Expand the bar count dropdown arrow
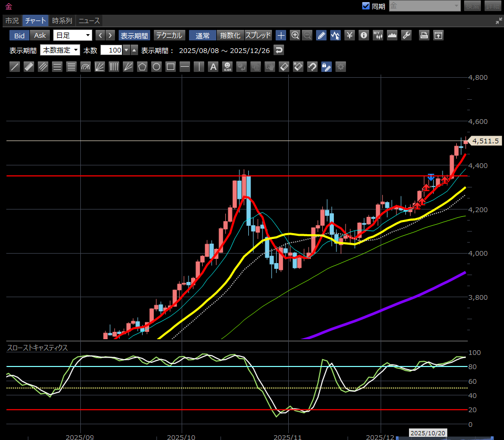504x440 pixels. tap(126, 50)
